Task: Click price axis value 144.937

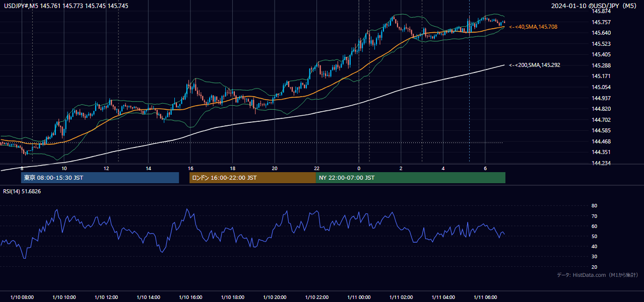Action: pyautogui.click(x=601, y=98)
